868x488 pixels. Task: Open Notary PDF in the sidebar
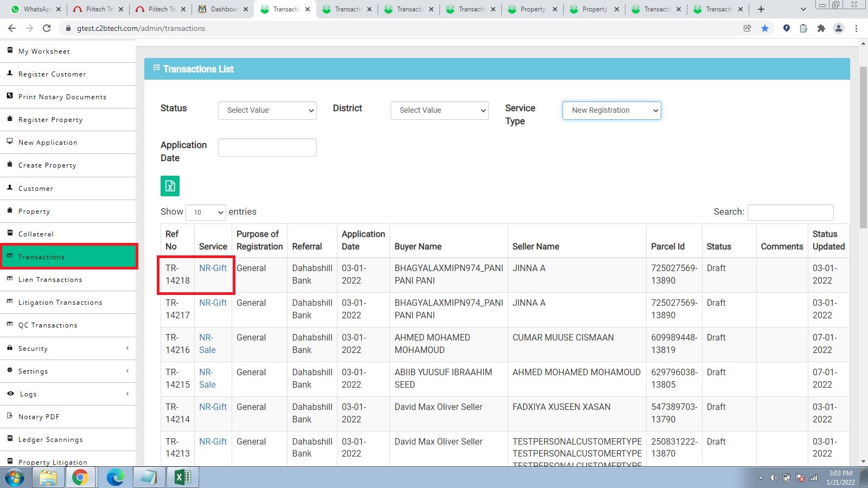pyautogui.click(x=68, y=417)
